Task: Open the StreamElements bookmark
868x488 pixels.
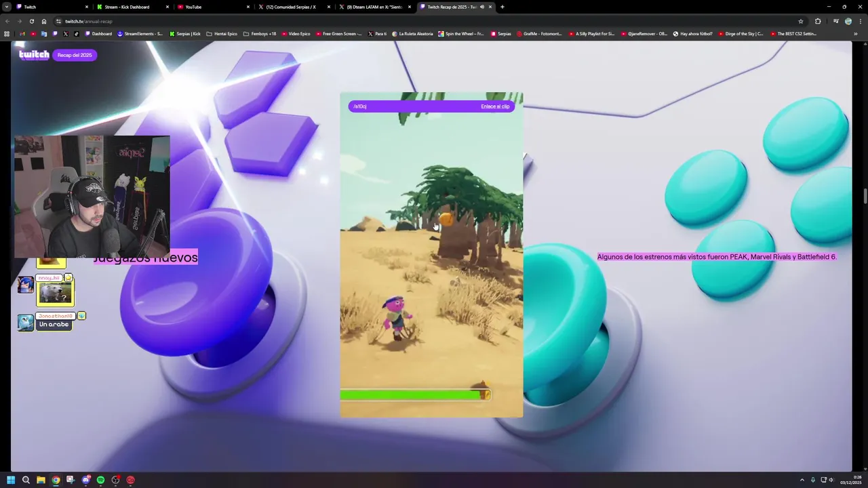Action: [140, 34]
